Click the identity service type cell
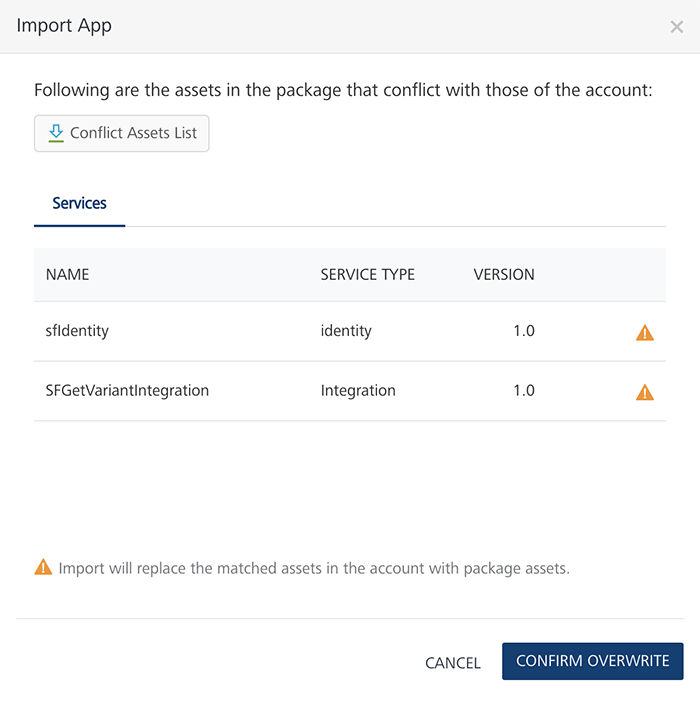The height and width of the screenshot is (707, 700). coord(346,331)
